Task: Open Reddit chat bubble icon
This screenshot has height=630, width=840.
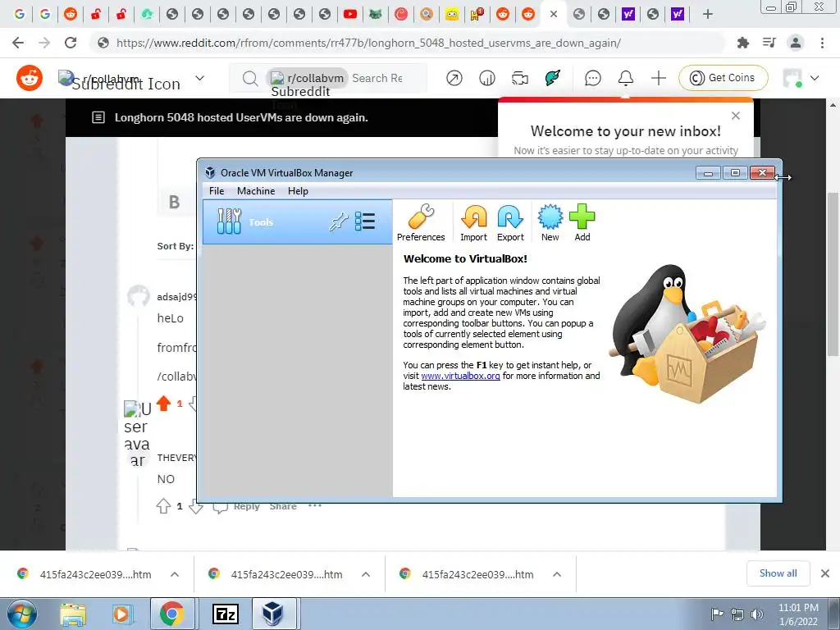Action: click(x=592, y=78)
